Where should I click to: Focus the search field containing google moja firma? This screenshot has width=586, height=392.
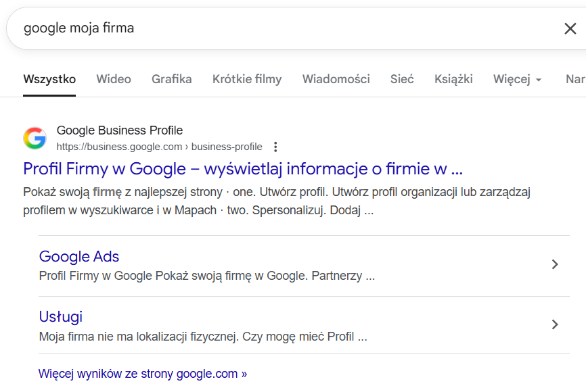click(271, 28)
